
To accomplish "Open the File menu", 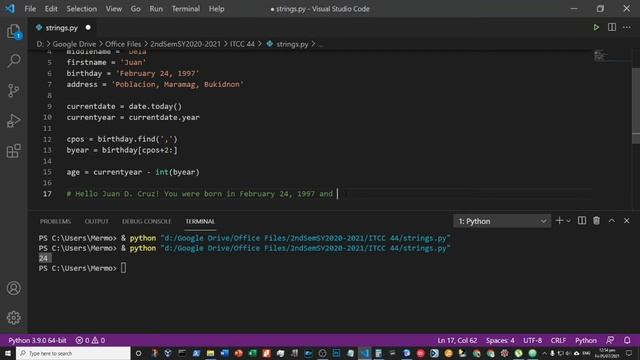I will pos(30,9).
